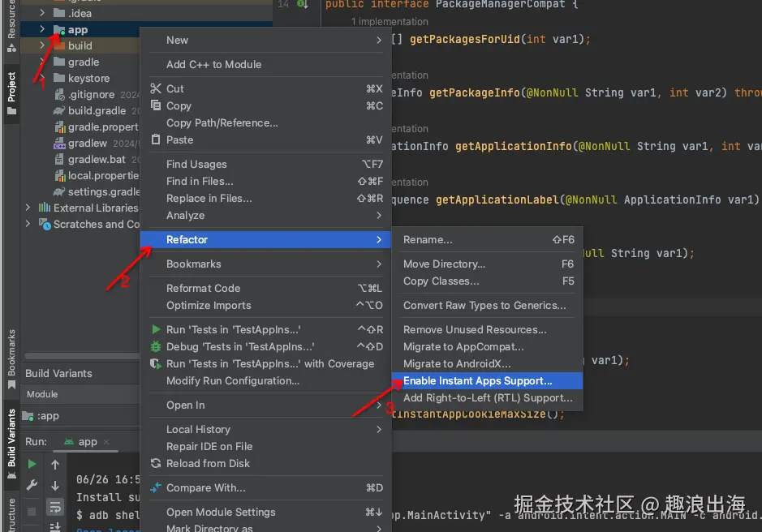Choose Rename in Refactor submenu
Image resolution: width=762 pixels, height=532 pixels.
tap(487, 239)
